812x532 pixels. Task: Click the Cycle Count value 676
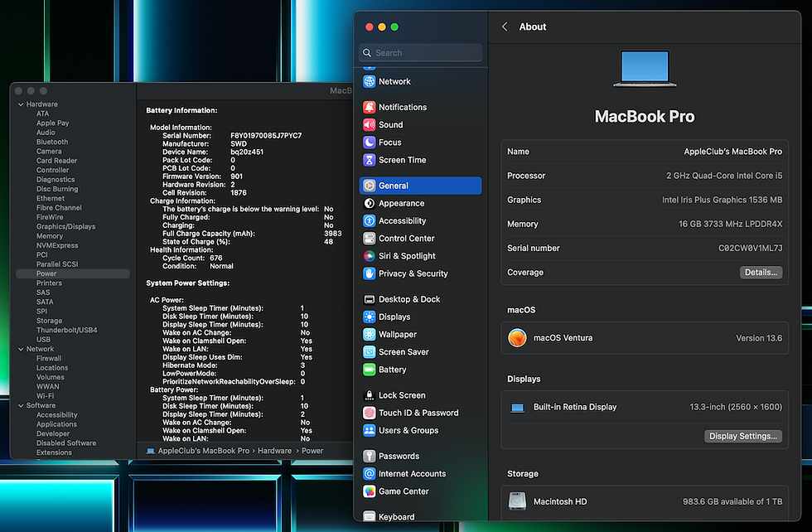pyautogui.click(x=216, y=258)
